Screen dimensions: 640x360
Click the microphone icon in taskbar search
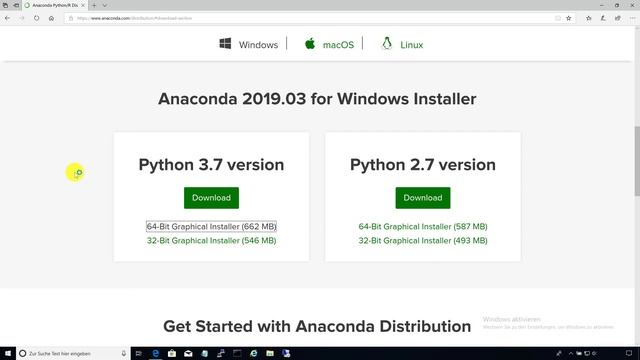[x=124, y=353]
